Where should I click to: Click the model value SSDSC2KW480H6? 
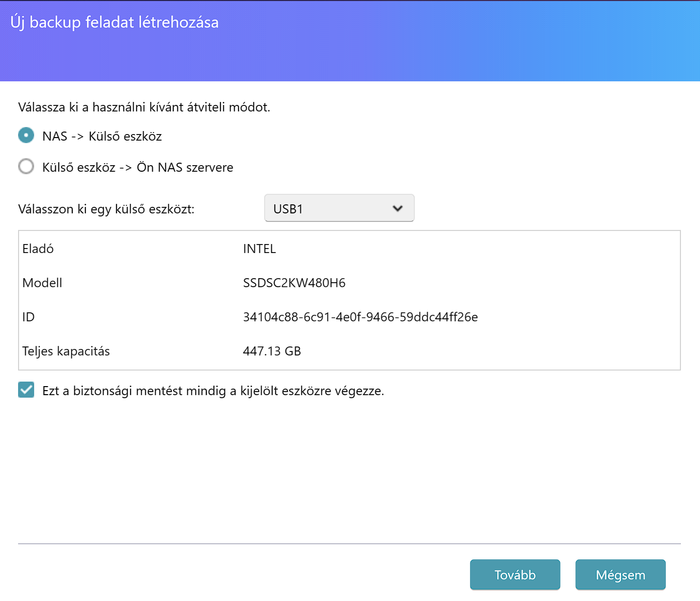click(x=294, y=283)
